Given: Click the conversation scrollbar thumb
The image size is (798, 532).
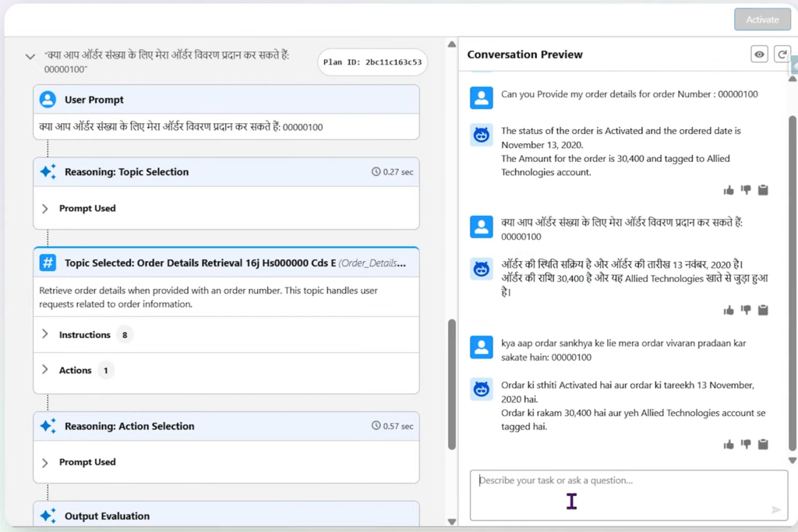Looking at the screenshot, I should tap(793, 284).
